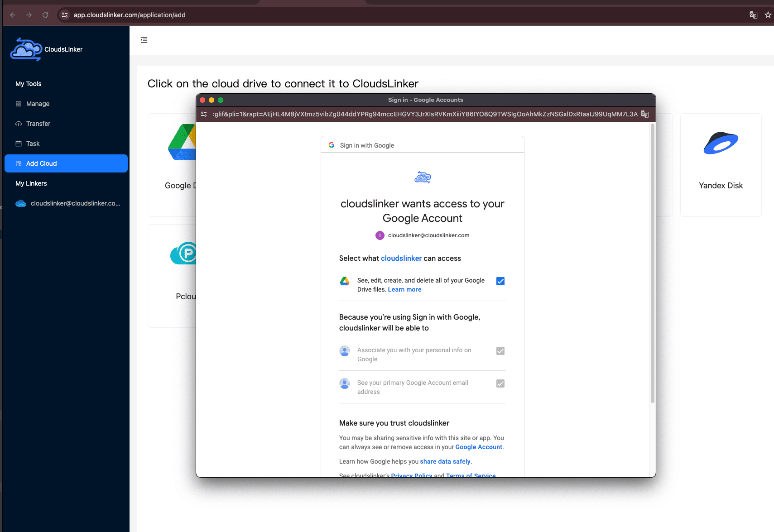
Task: Select the Pcloud card icon
Action: coord(183,253)
